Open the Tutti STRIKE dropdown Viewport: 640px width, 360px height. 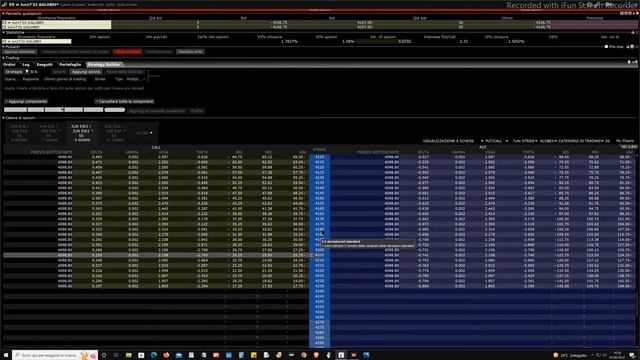(525, 141)
